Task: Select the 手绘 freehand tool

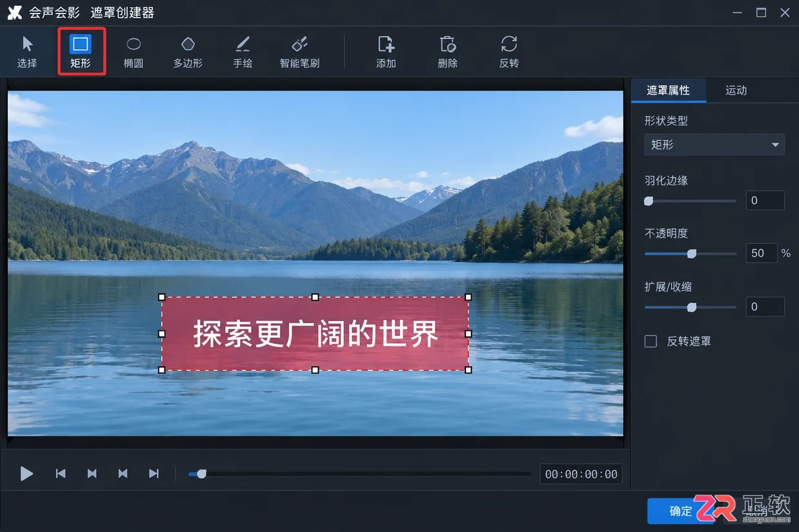Action: pyautogui.click(x=243, y=52)
